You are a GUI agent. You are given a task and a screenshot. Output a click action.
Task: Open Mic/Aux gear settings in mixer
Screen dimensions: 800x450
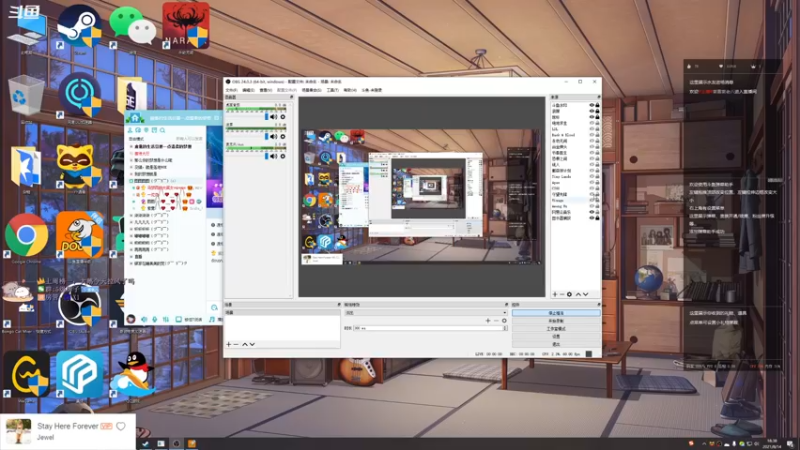click(283, 156)
